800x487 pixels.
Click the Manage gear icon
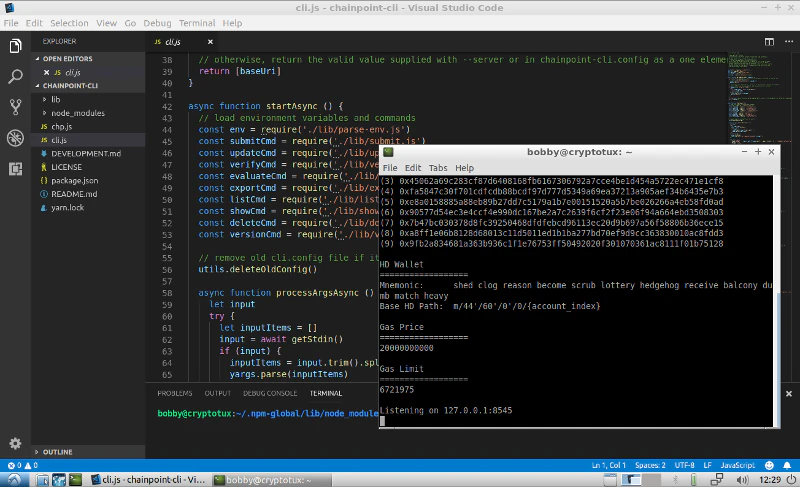[15, 443]
